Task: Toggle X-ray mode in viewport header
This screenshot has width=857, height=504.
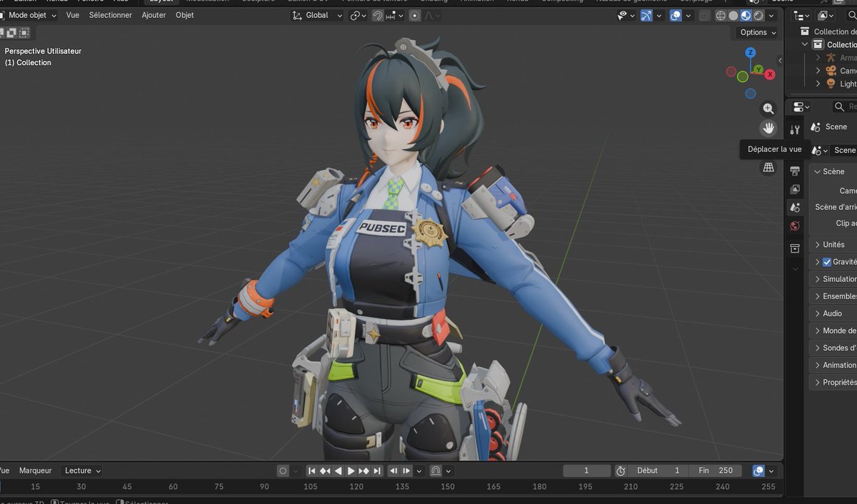Action: coord(705,16)
